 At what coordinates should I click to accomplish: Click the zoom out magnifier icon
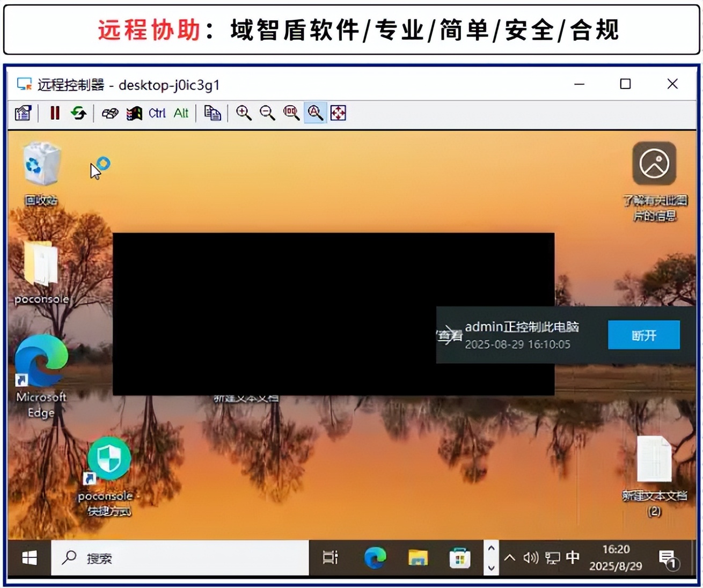coord(268,113)
